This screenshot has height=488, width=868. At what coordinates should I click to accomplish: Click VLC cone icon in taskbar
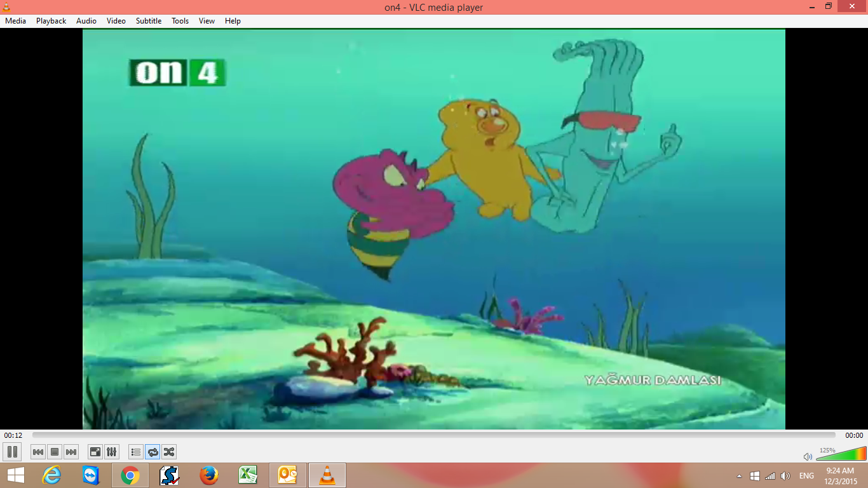pyautogui.click(x=327, y=475)
